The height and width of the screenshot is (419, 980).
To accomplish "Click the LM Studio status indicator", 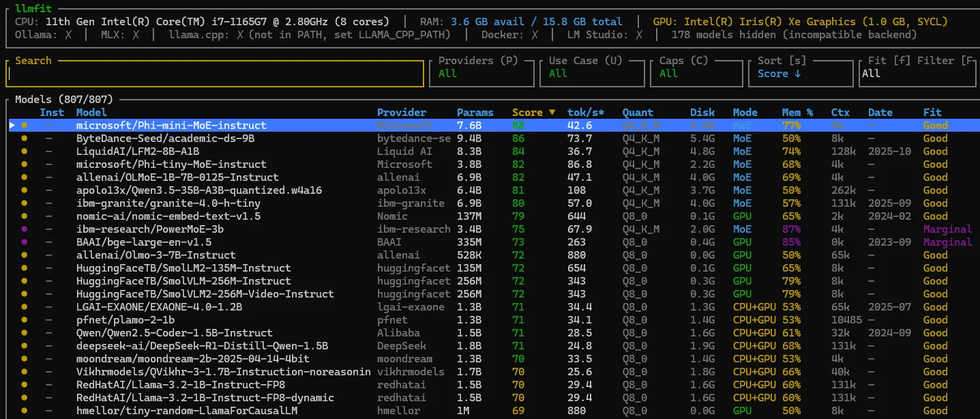I will 605,35.
